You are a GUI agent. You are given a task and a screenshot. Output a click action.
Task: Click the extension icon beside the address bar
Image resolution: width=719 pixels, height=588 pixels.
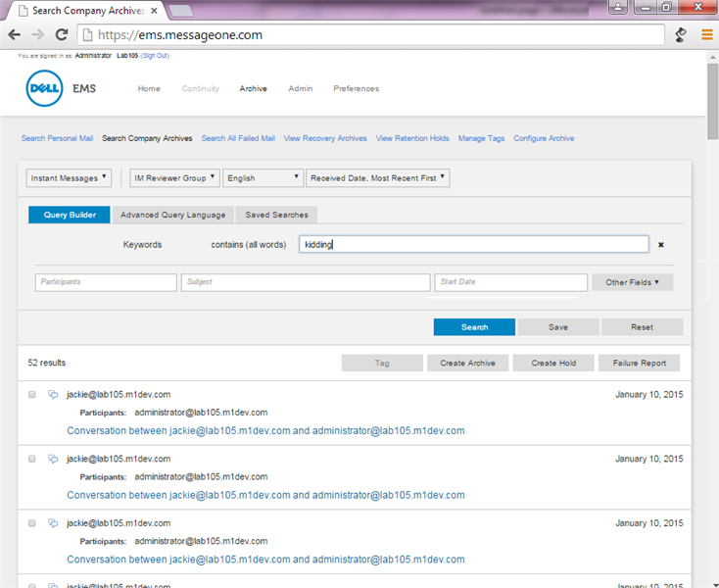pyautogui.click(x=681, y=35)
